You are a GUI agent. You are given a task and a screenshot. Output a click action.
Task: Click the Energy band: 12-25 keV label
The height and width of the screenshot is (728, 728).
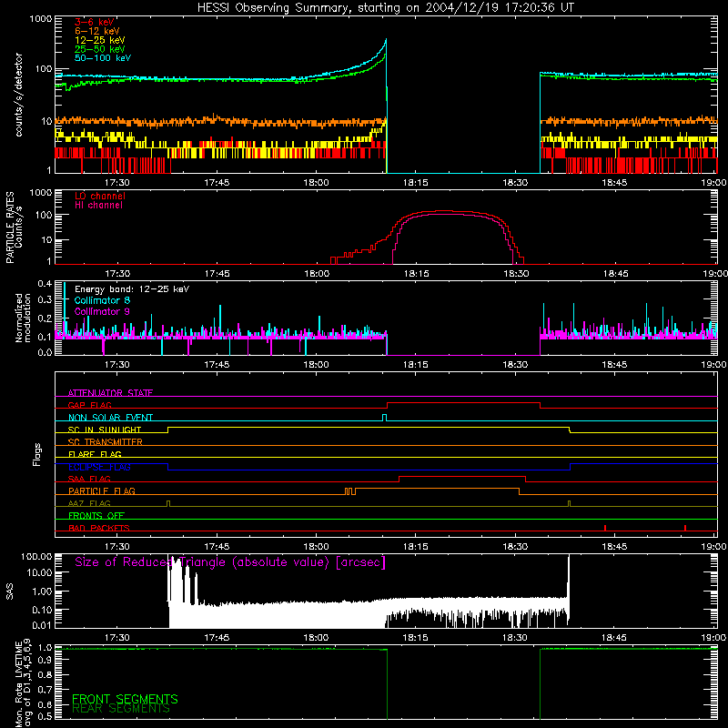(132, 289)
